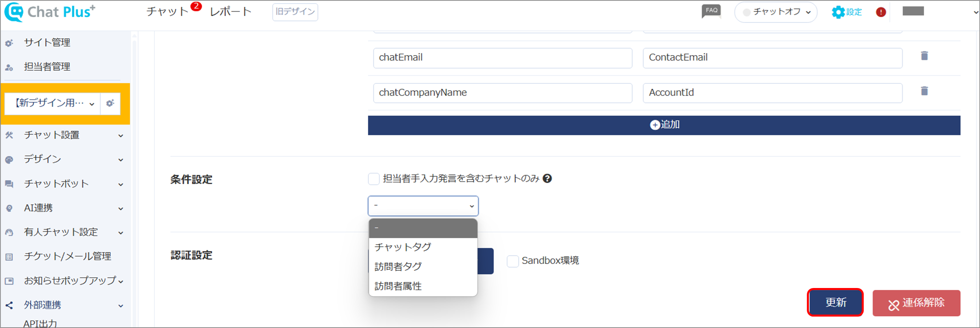Click the デザイン palette icon
The image size is (980, 328).
9,160
